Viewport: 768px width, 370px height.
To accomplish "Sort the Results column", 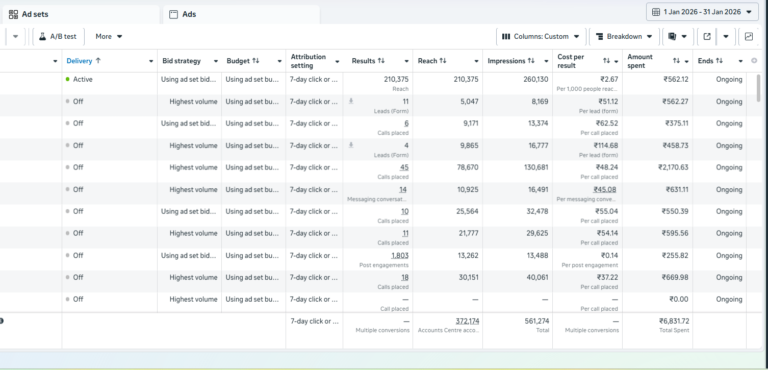I will pyautogui.click(x=381, y=61).
